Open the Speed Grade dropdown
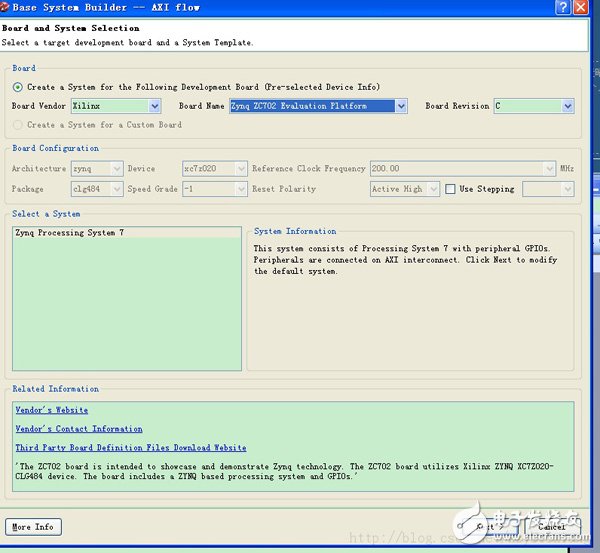 (240, 189)
